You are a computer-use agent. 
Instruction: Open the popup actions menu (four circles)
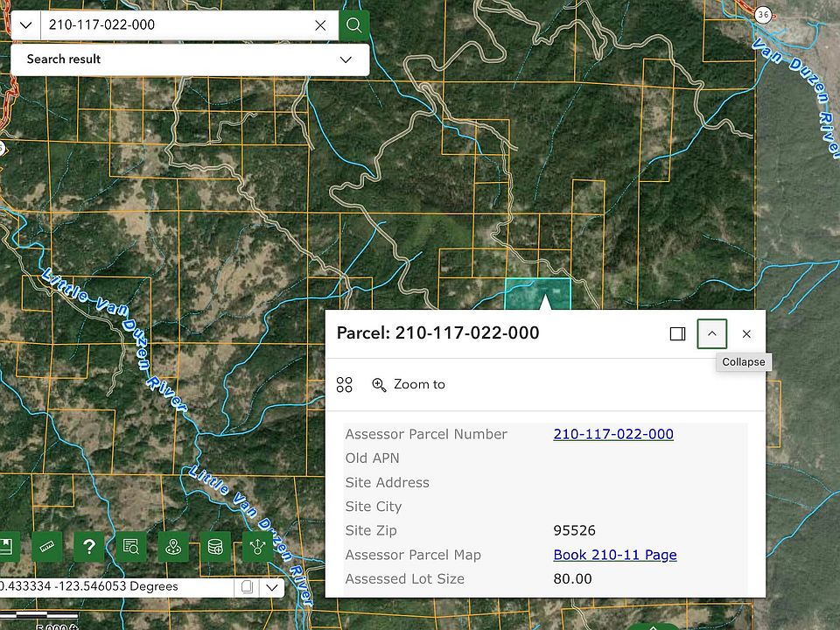click(x=345, y=385)
